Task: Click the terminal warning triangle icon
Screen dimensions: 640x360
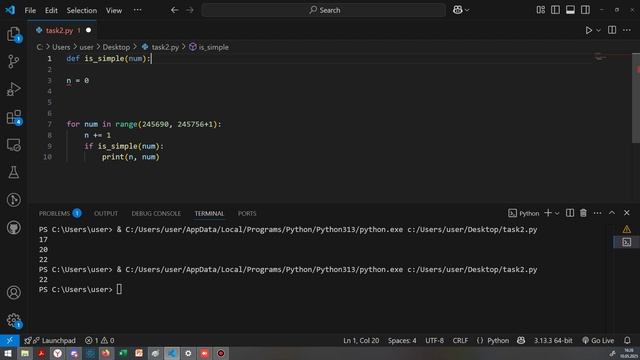Action: (627, 229)
